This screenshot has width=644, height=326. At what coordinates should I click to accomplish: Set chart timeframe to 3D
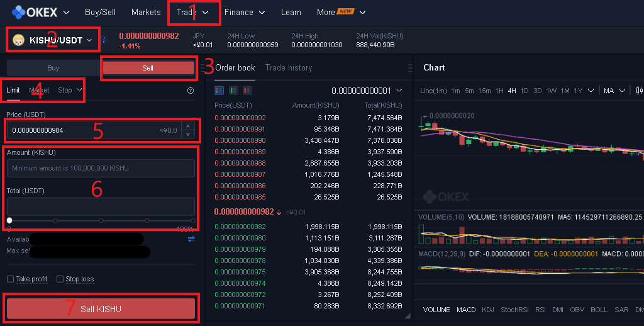[x=538, y=91]
